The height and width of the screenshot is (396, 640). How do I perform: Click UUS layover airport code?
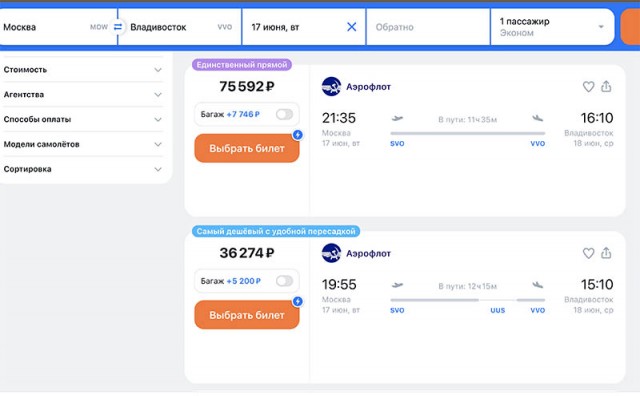[498, 310]
